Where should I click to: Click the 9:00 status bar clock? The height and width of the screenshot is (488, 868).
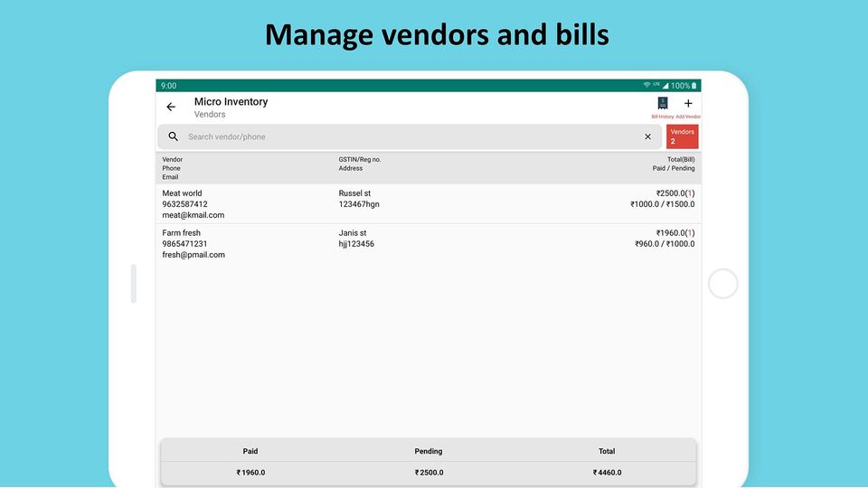point(168,86)
